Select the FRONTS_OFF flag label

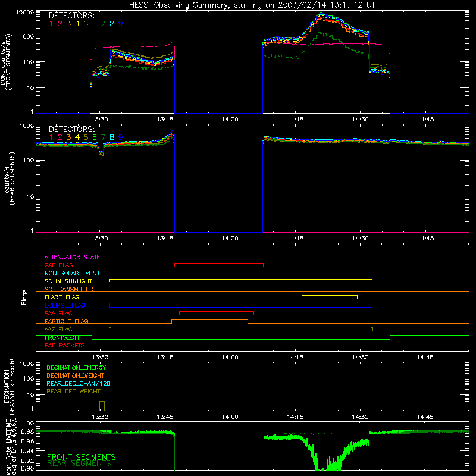(x=62, y=337)
